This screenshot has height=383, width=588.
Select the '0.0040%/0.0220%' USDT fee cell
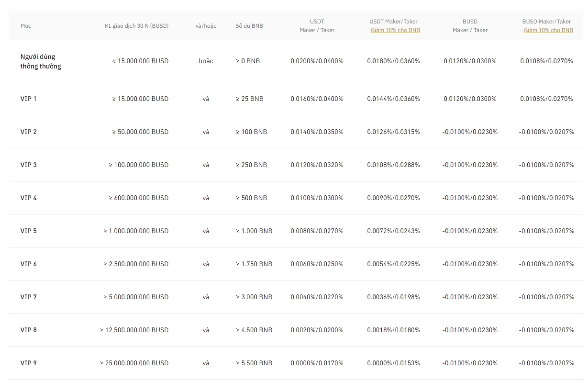(x=317, y=297)
